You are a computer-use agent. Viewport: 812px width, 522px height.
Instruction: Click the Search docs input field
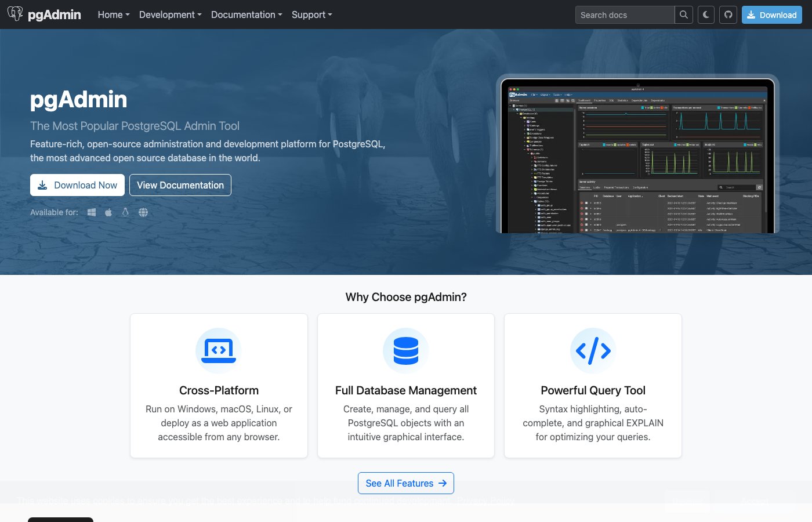[625, 14]
